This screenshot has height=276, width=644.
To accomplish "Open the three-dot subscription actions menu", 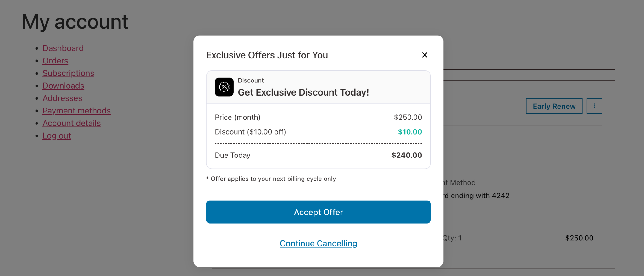I will 594,106.
